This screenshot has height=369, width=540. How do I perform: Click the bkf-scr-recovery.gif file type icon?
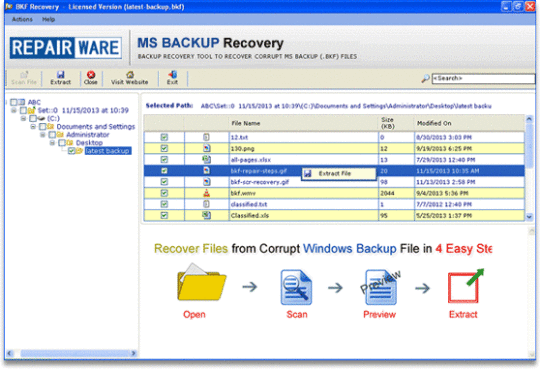206,182
